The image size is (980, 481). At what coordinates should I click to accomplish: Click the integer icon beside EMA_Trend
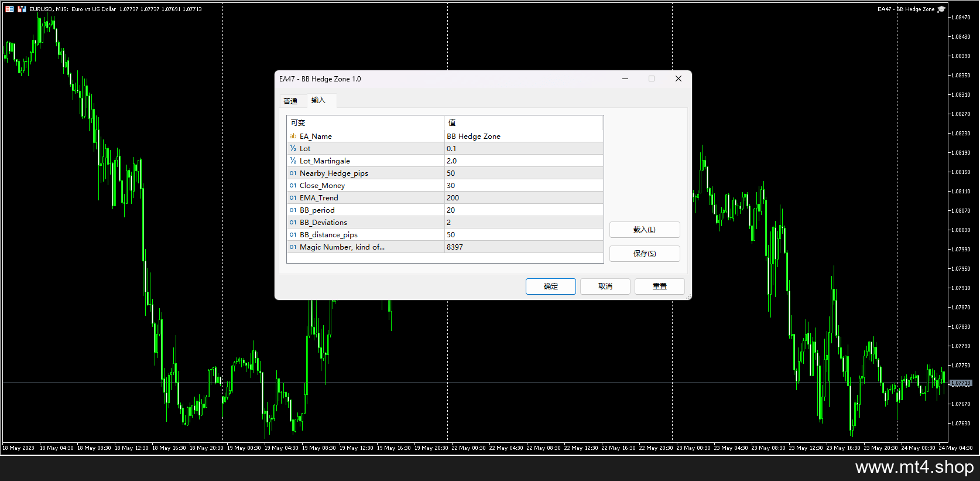point(293,198)
